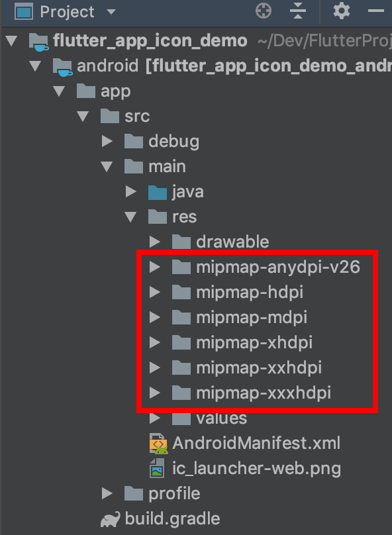Click the blue java folder icon
This screenshot has height=535, width=392.
point(158,193)
